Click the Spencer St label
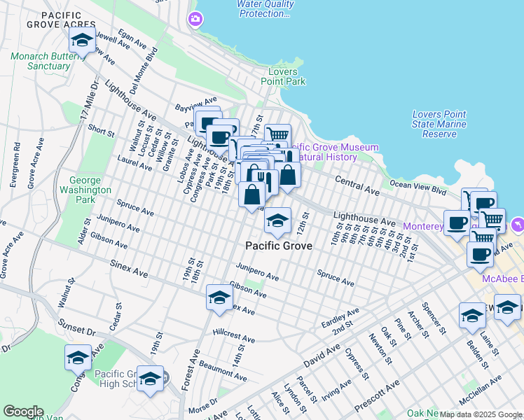This screenshot has height=420, width=524. point(434,318)
